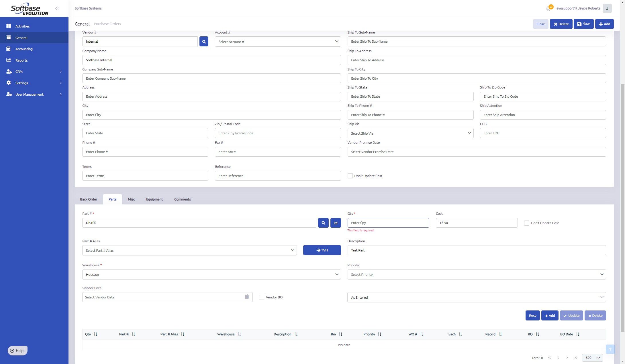Screen dimensions: 625x364
Task: Click the scroll-to-top arrow button
Action: tap(610, 349)
